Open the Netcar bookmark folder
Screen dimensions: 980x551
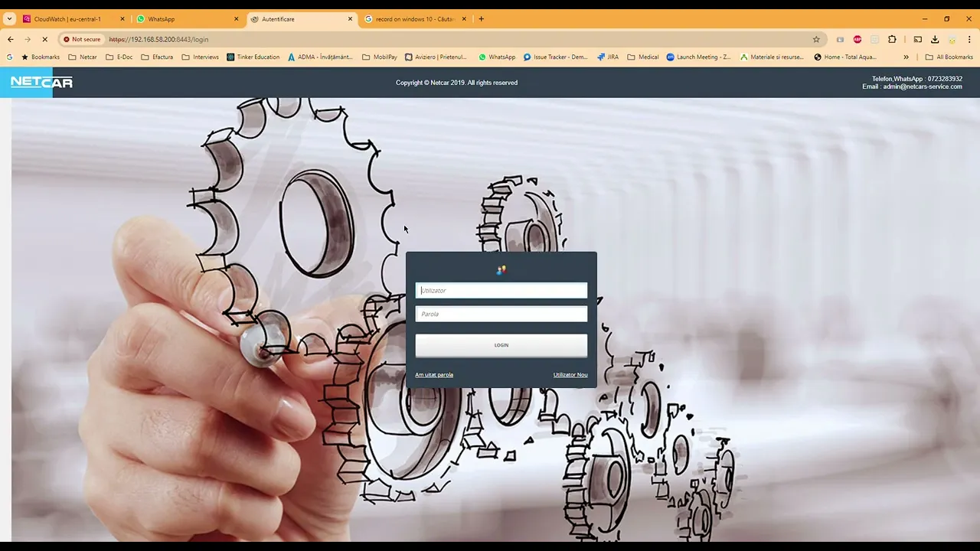83,57
